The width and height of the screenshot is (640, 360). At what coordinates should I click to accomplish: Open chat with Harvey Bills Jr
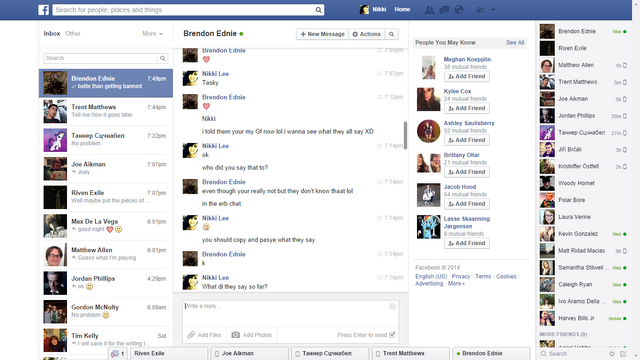click(583, 318)
